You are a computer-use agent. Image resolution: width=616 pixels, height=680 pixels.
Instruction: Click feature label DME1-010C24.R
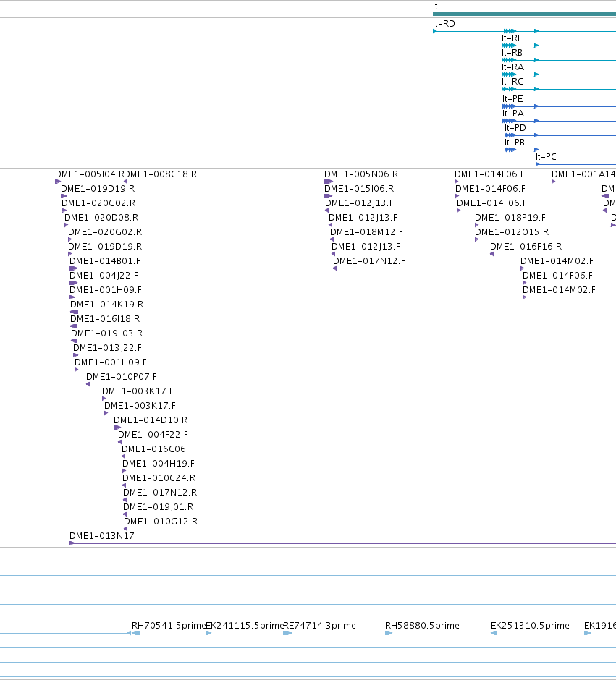(159, 477)
